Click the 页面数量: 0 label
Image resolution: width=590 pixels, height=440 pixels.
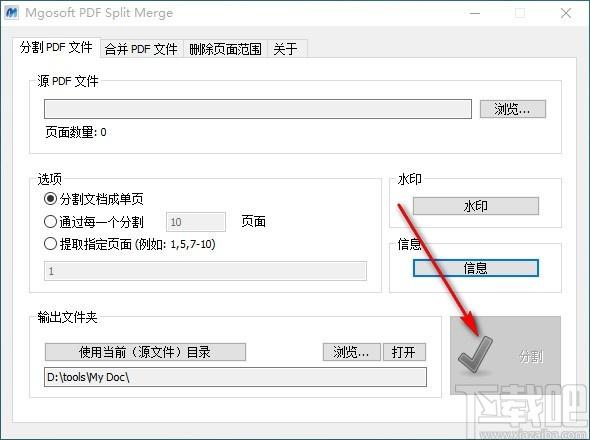pos(76,132)
